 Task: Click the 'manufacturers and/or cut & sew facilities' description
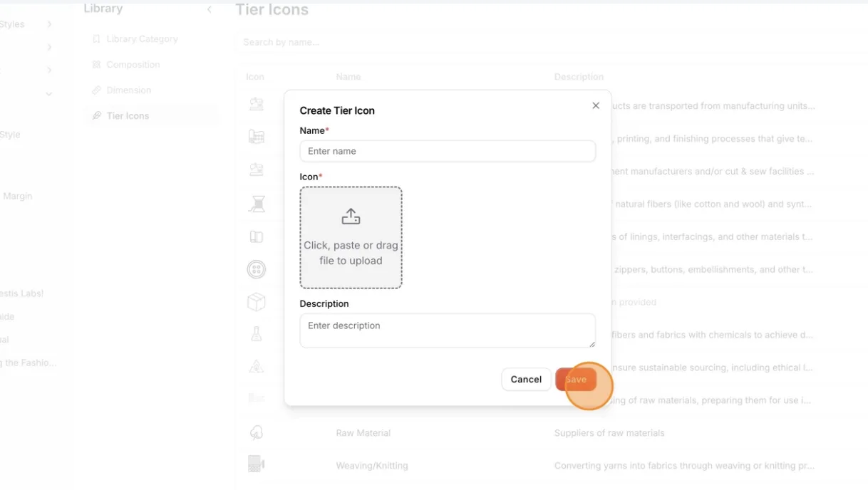click(x=713, y=172)
